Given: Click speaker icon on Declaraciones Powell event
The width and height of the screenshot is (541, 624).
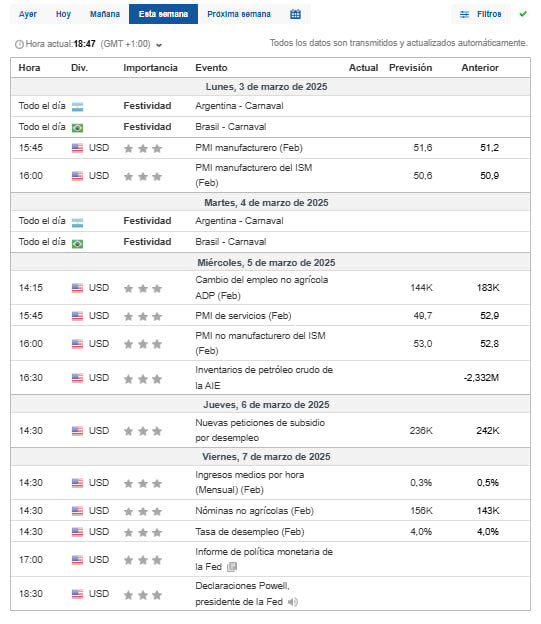Looking at the screenshot, I should [293, 602].
